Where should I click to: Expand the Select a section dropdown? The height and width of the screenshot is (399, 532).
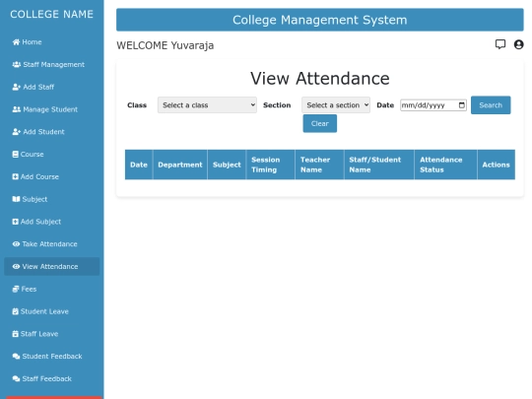point(336,105)
